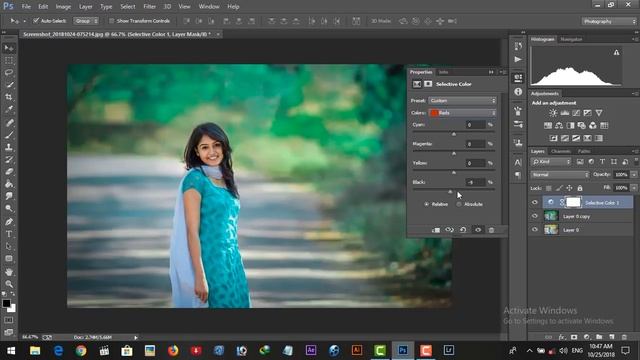Select the Eraser tool
This screenshot has height=360, width=640.
pos(9,172)
